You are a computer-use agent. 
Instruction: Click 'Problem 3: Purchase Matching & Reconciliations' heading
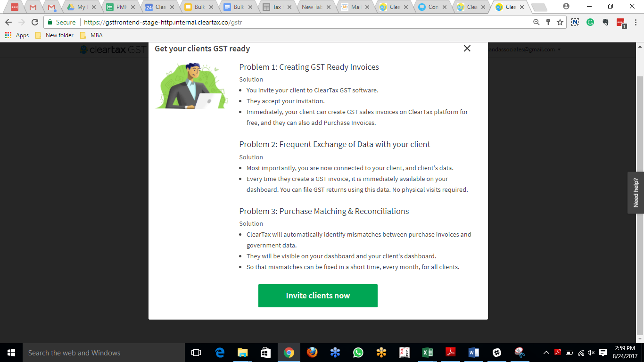(324, 211)
